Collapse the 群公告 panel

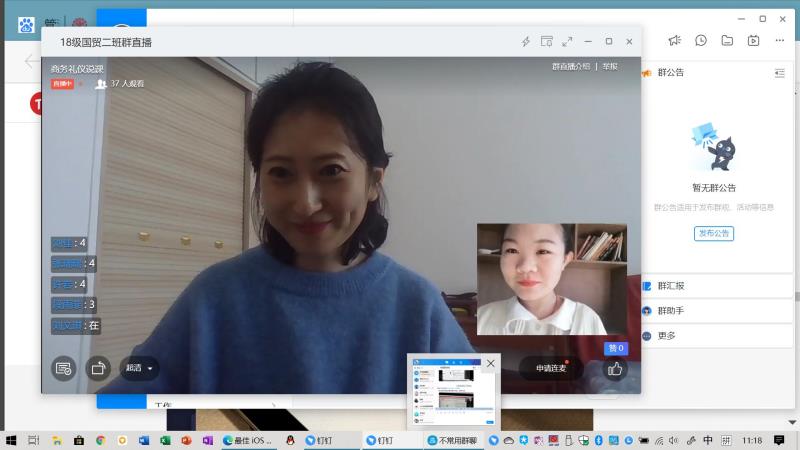(x=779, y=73)
